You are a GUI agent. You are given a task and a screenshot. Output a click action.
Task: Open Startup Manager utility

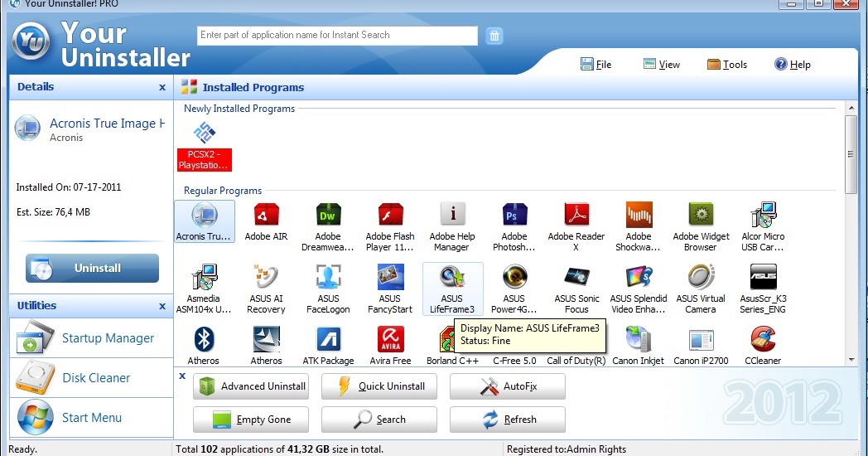click(91, 338)
